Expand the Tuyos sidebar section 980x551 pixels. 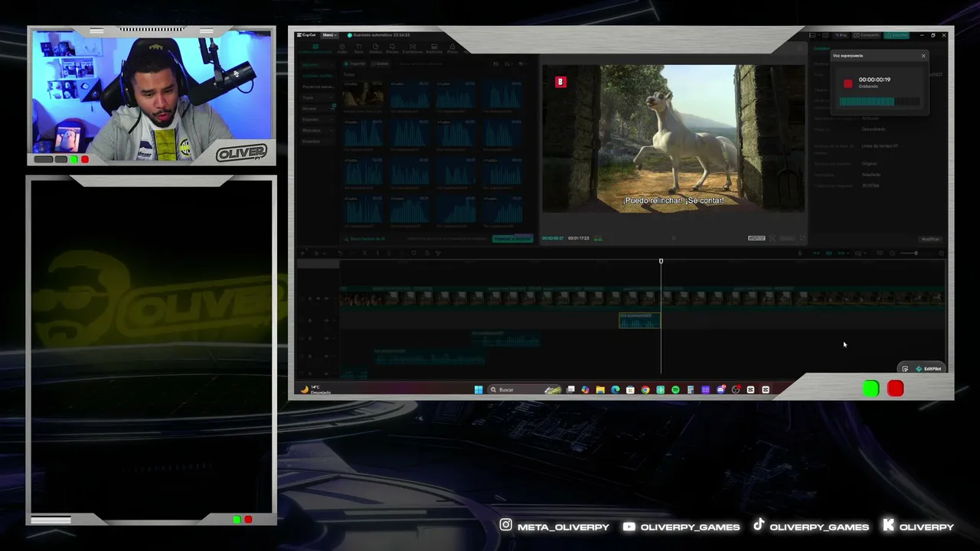[x=317, y=98]
